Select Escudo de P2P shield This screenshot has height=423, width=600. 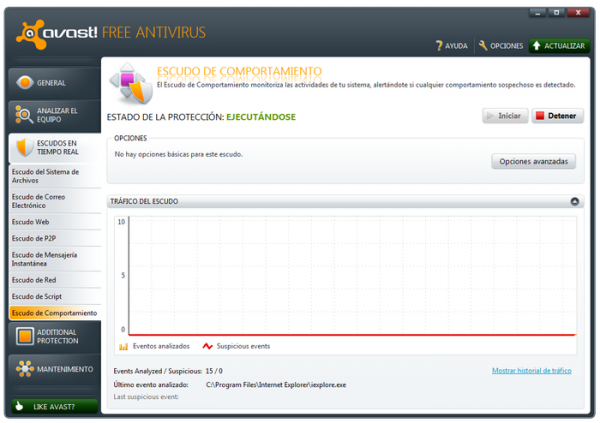[x=55, y=238]
